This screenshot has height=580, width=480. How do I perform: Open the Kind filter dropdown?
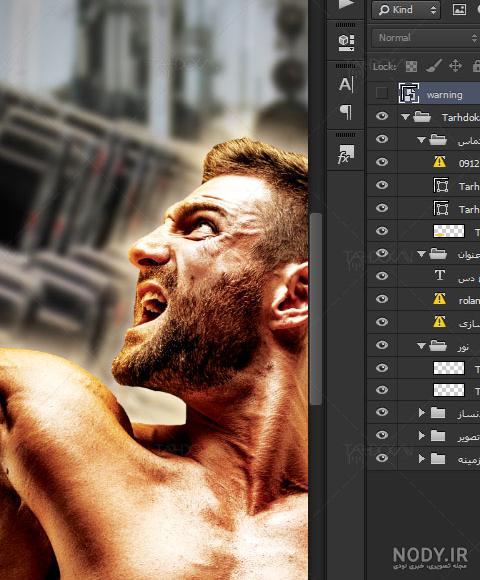pyautogui.click(x=406, y=10)
